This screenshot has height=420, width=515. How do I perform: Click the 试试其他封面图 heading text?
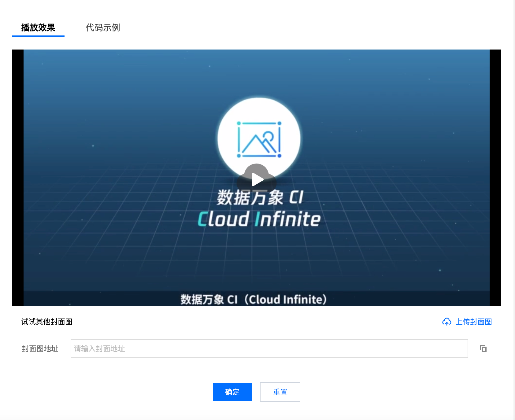[x=47, y=322]
